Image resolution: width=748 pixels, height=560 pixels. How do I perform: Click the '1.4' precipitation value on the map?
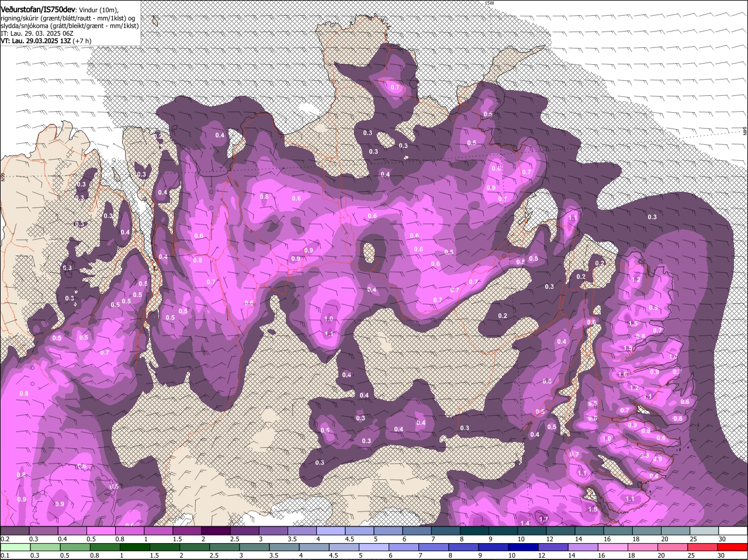tap(524, 523)
